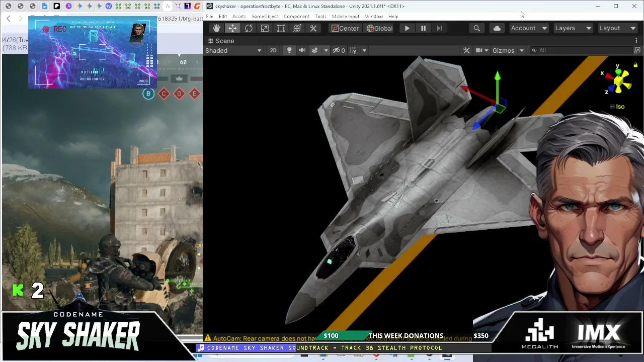Open the File menu in Unity
This screenshot has width=644, height=362.
(x=209, y=17)
